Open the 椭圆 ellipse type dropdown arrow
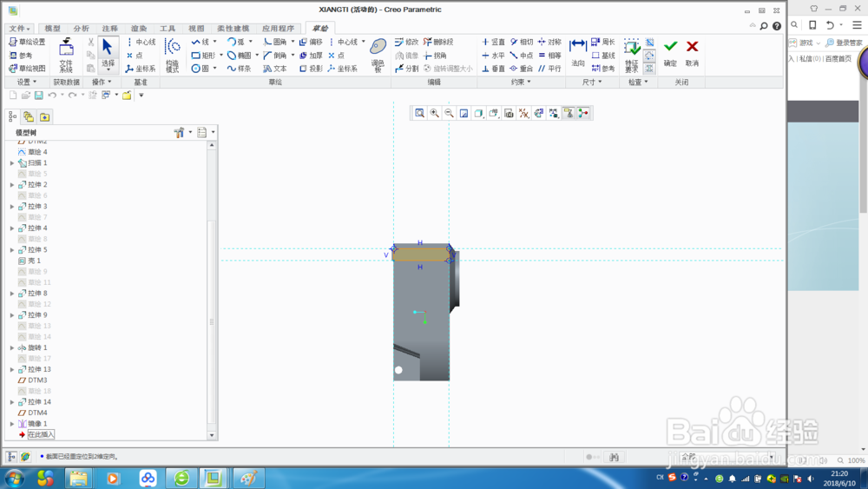 [257, 56]
